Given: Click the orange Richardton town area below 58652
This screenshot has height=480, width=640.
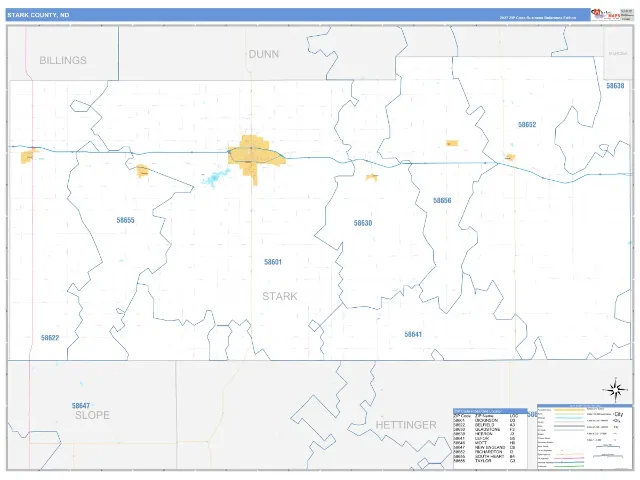Looking at the screenshot, I should [x=510, y=157].
